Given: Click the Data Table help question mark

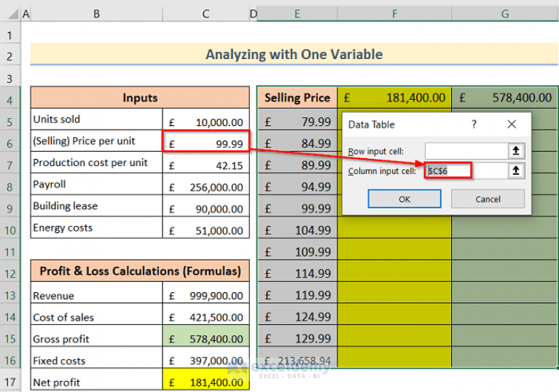Looking at the screenshot, I should [x=474, y=124].
